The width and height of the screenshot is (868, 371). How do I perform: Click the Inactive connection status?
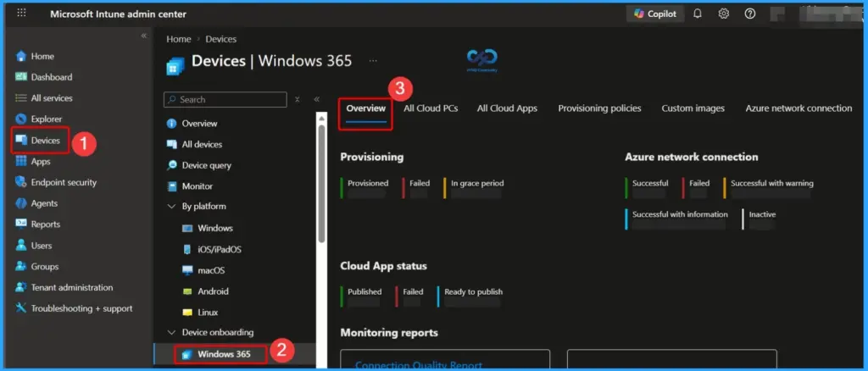[x=762, y=214]
